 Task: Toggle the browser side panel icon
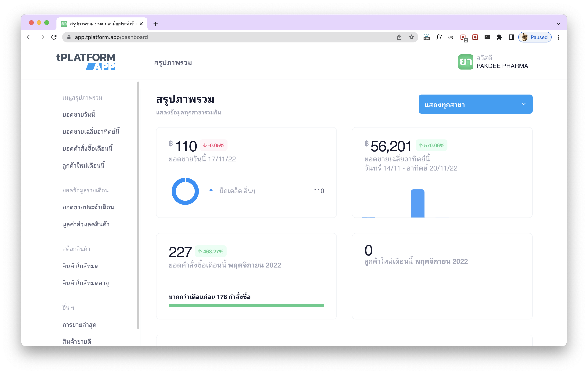pyautogui.click(x=511, y=37)
